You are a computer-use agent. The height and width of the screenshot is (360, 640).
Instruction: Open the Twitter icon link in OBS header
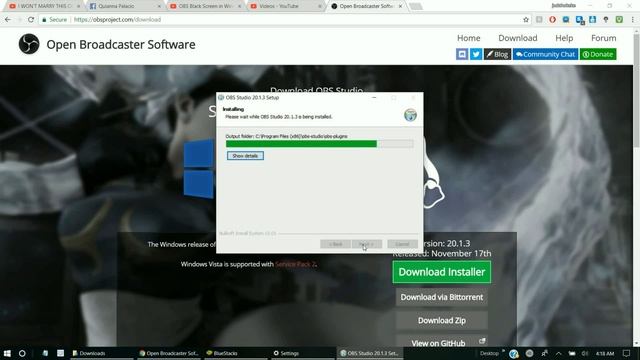476,54
